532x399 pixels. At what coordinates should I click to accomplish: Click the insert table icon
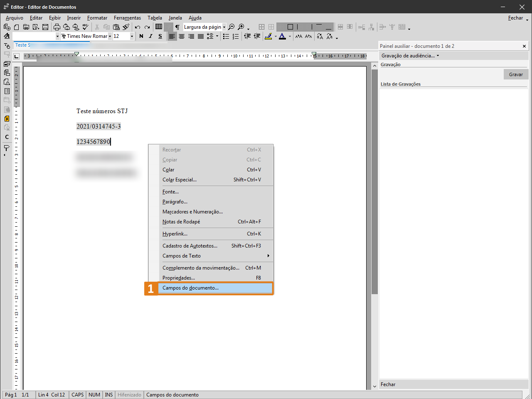point(159,27)
